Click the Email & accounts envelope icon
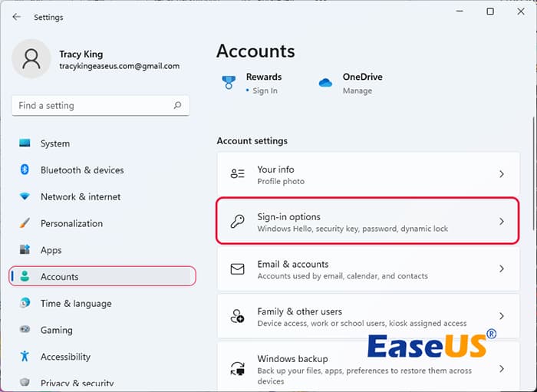Image resolution: width=537 pixels, height=392 pixels. 237,269
